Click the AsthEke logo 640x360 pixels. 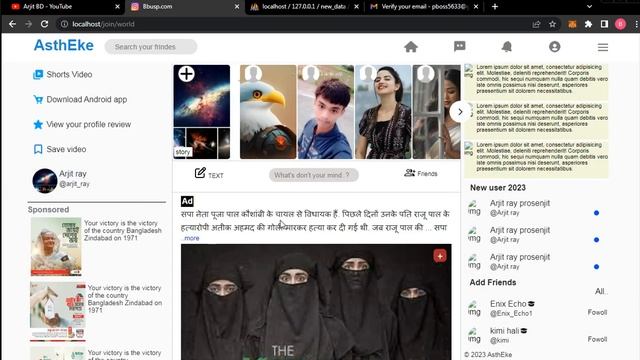click(x=64, y=45)
